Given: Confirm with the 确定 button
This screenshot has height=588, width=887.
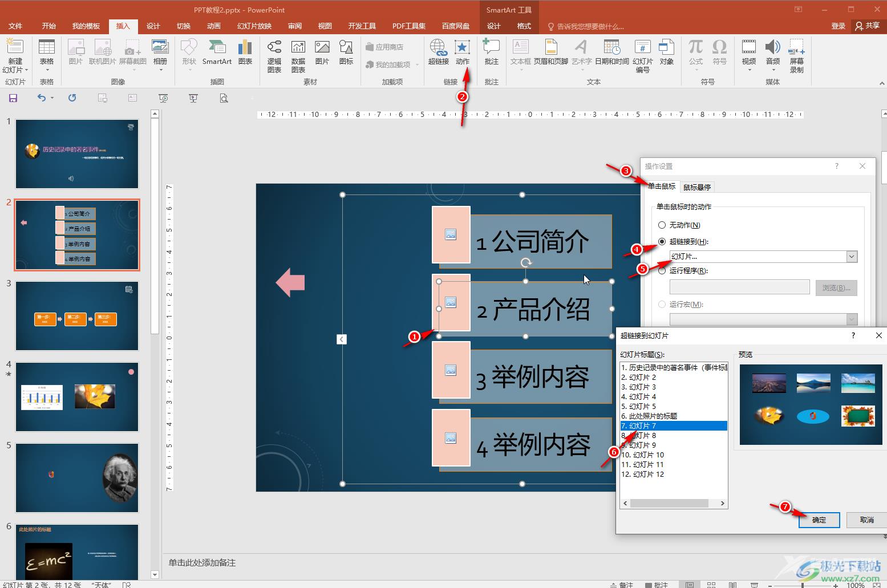Looking at the screenshot, I should pyautogui.click(x=819, y=520).
